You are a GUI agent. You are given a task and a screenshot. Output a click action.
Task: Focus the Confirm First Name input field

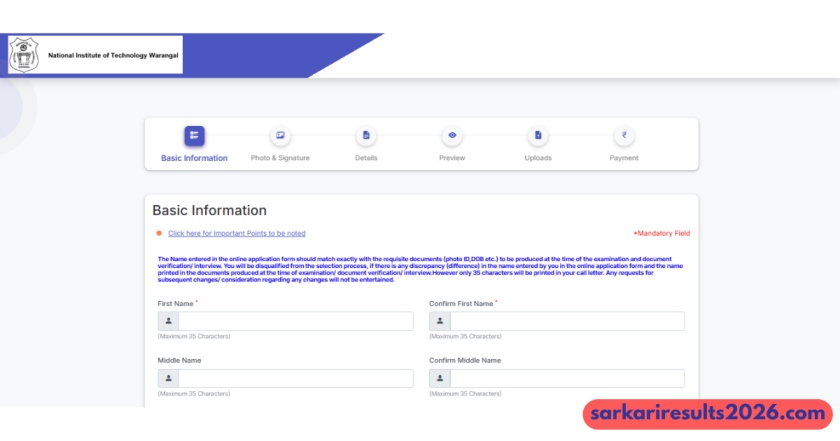[x=567, y=321]
